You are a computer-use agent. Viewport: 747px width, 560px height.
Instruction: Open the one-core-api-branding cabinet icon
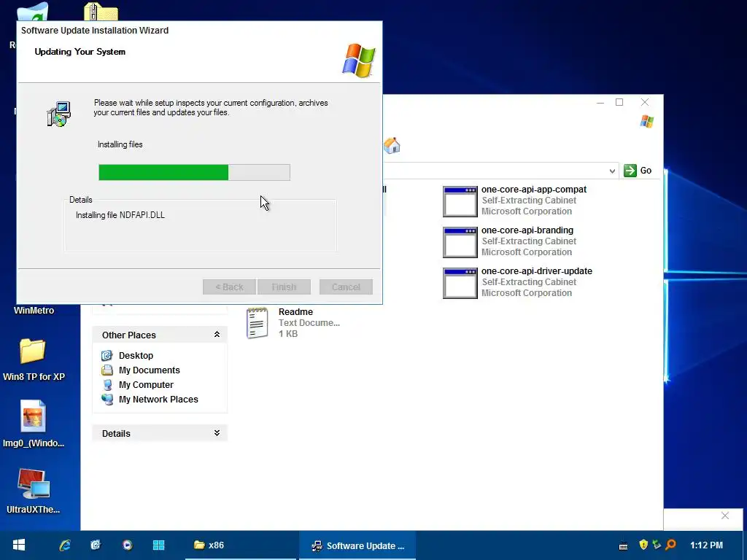(x=460, y=242)
